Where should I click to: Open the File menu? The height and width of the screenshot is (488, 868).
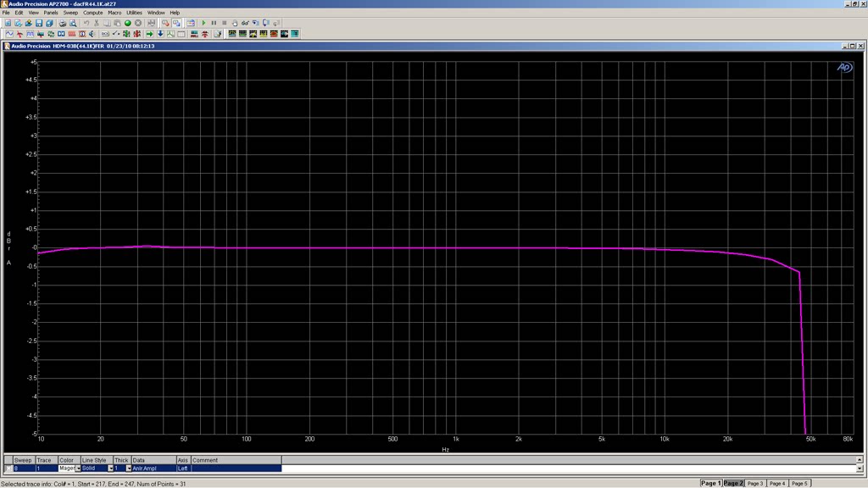[6, 12]
